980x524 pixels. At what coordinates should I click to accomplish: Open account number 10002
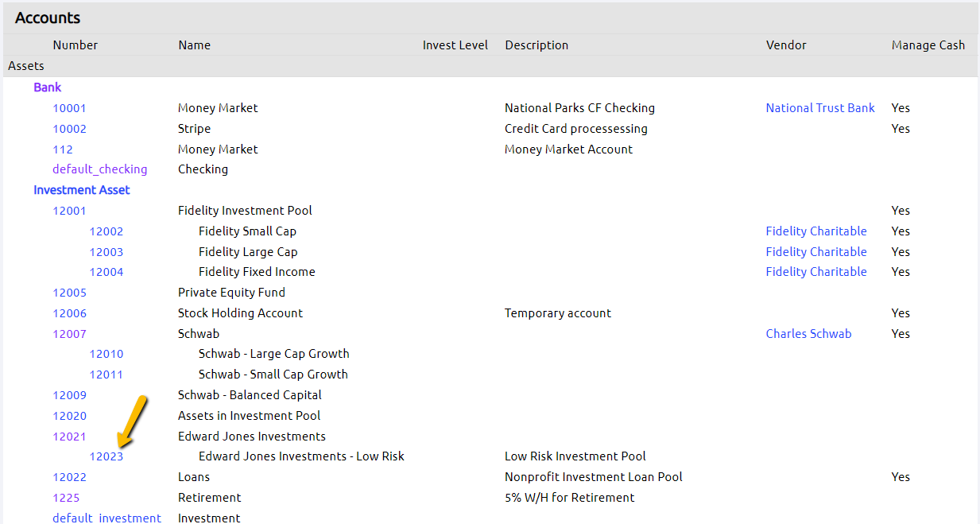[x=69, y=129]
